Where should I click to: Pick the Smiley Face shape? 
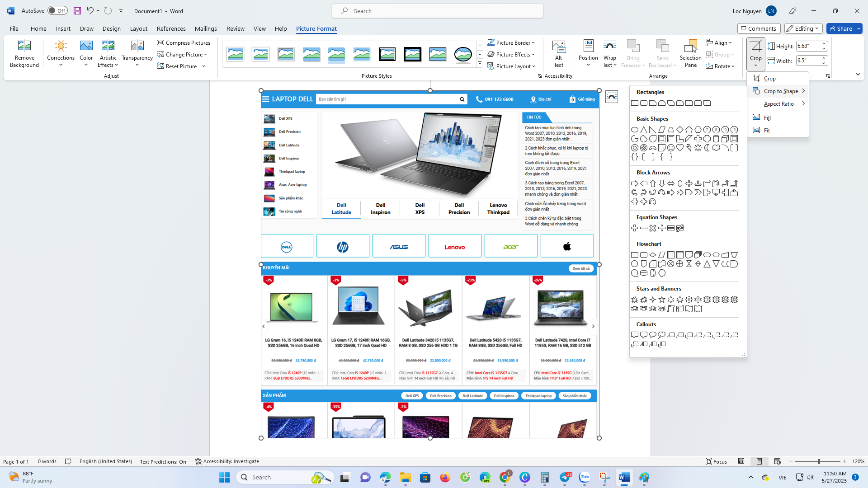point(671,148)
